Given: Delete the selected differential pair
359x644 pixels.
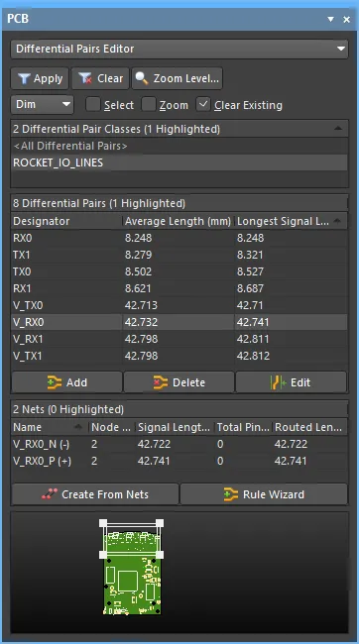Looking at the screenshot, I should (179, 382).
